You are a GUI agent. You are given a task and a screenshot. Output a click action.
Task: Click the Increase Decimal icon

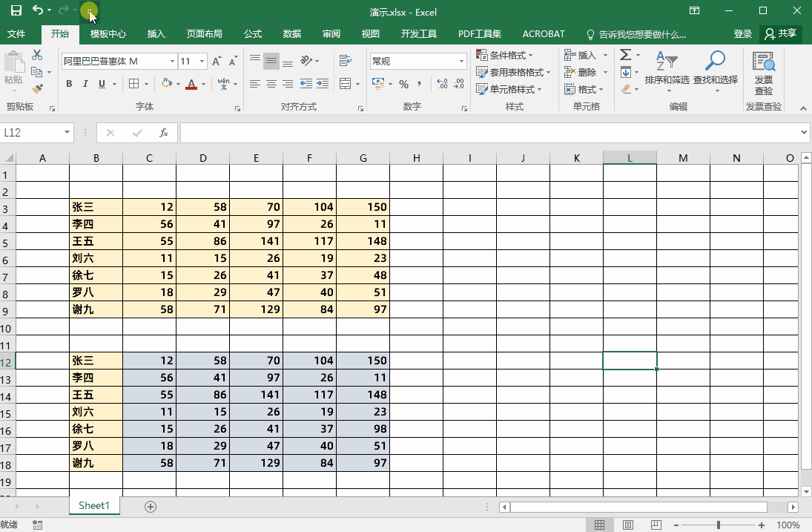click(x=442, y=84)
